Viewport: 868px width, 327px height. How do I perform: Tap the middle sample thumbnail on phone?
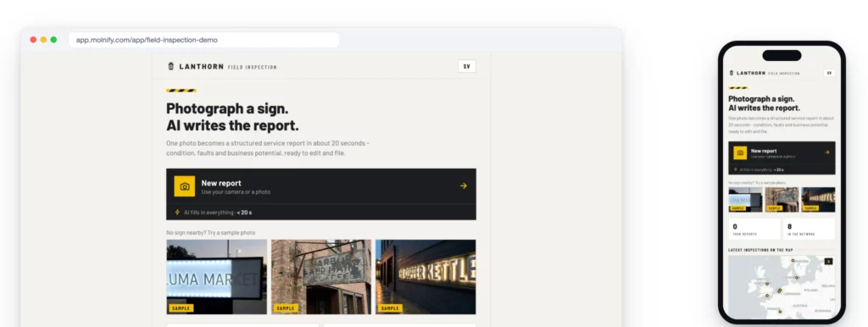tap(782, 200)
